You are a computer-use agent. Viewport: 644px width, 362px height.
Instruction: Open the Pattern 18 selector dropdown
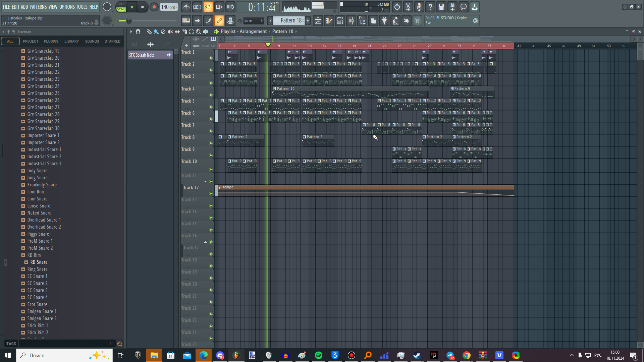click(288, 21)
